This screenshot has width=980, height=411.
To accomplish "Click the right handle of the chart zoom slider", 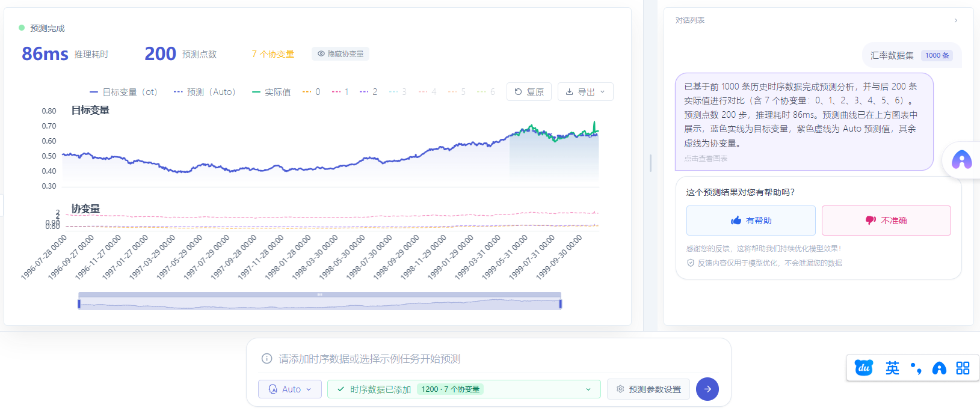I will coord(561,304).
